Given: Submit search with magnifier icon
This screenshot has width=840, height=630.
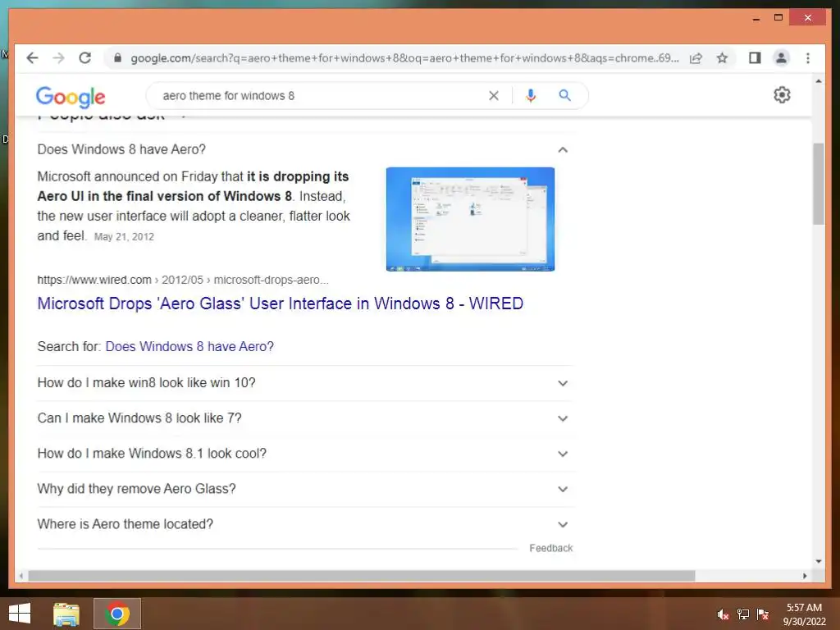Looking at the screenshot, I should [564, 95].
